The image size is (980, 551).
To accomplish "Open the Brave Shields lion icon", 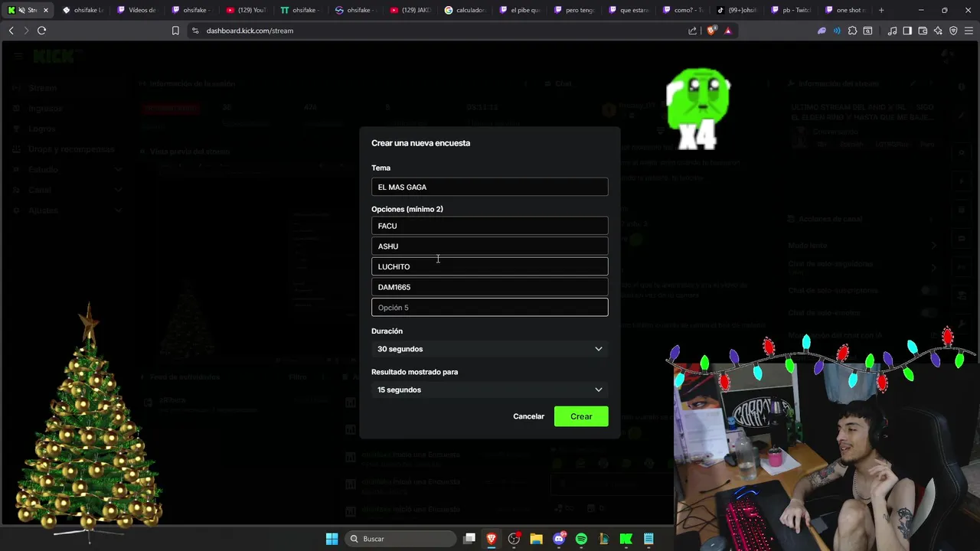I will point(712,31).
